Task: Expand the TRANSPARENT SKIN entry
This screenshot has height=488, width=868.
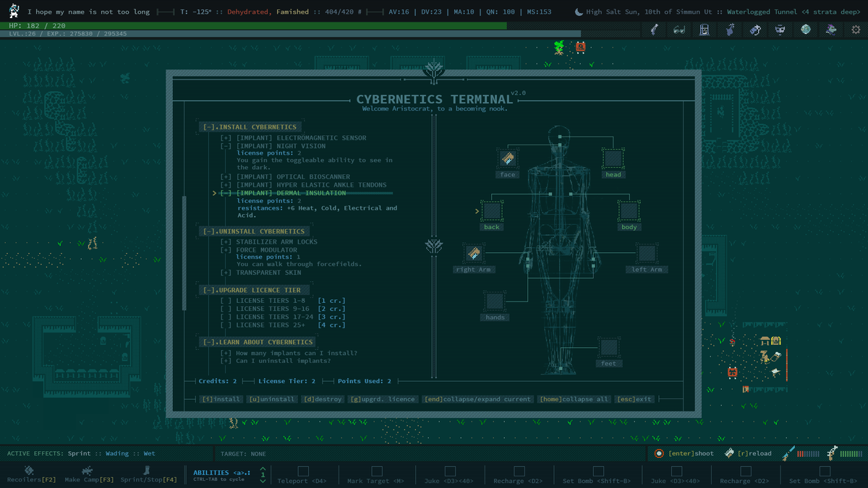Action: coord(226,273)
